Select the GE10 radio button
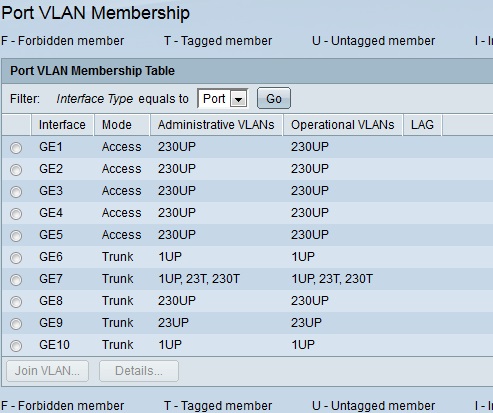Screen dimensions: 493x413 pos(16,346)
